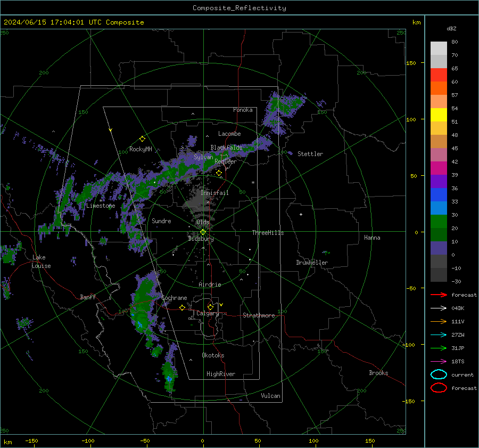Click the ThreeHills label
479x448 pixels.
[x=268, y=233]
